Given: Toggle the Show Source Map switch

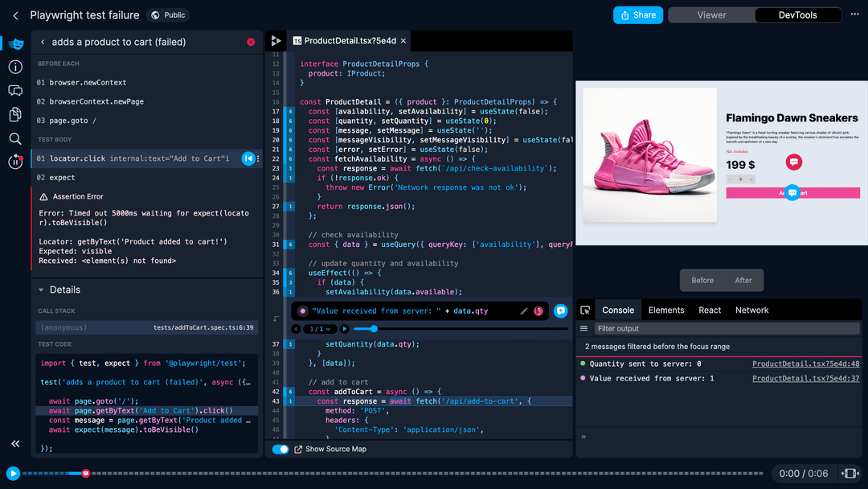Looking at the screenshot, I should (280, 449).
